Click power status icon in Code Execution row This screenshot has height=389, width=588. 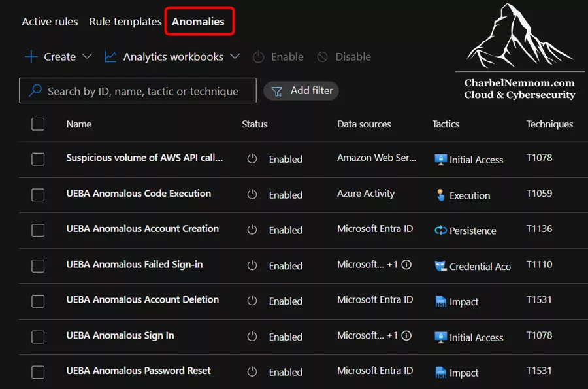click(x=252, y=194)
